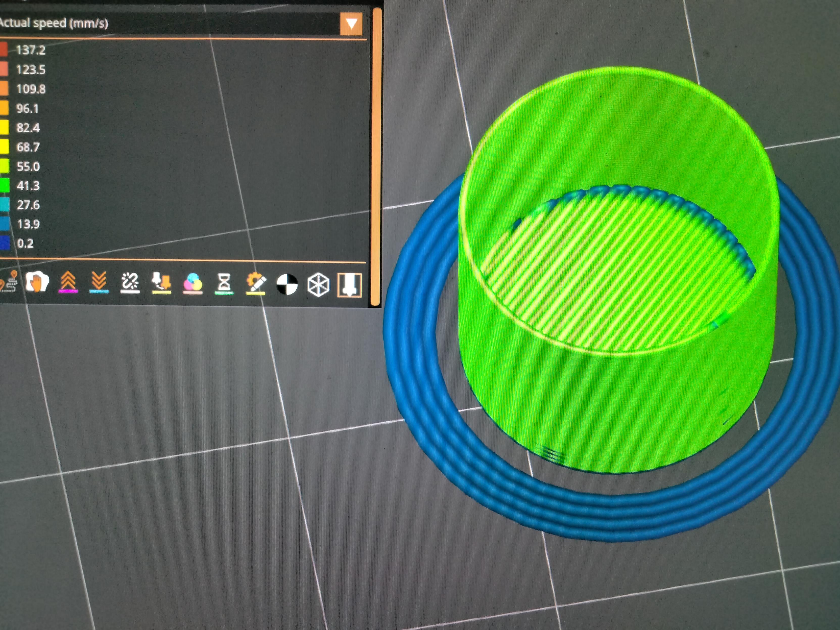
Task: Open the Actual speed view type dropdown
Action: pos(351,24)
